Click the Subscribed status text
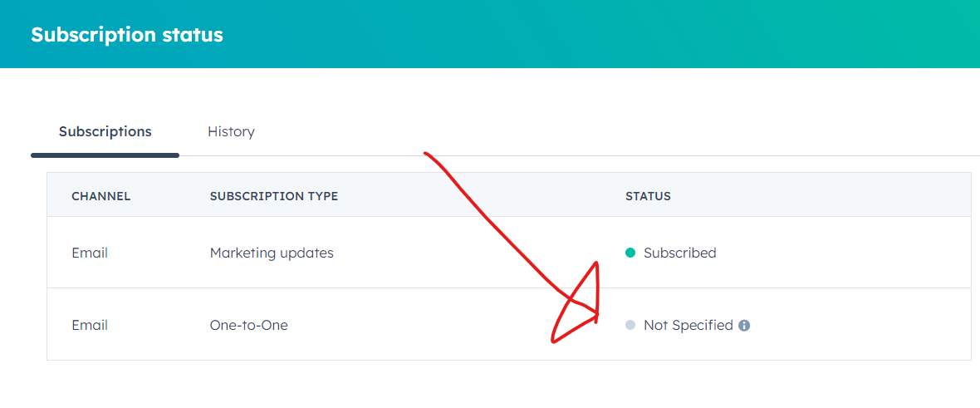980x408 pixels. 679,253
